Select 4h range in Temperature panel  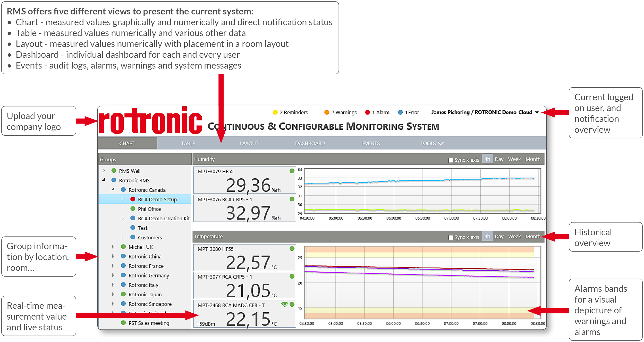487,236
